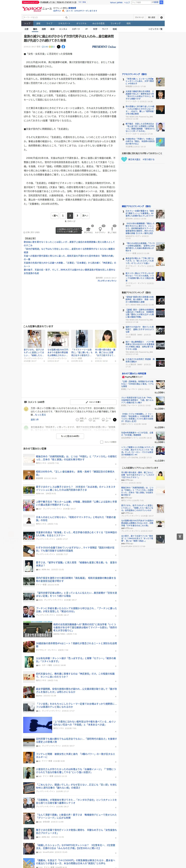Go to page 1 of the article

click(63, 216)
